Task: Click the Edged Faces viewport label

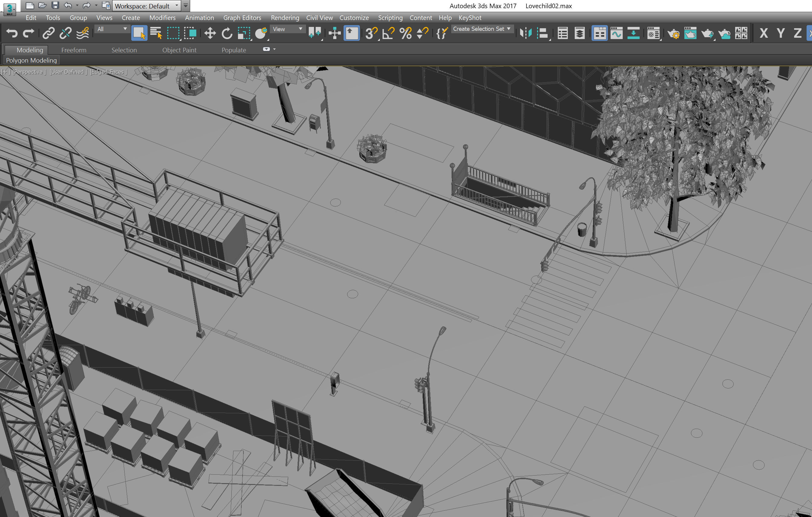Action: coord(108,72)
